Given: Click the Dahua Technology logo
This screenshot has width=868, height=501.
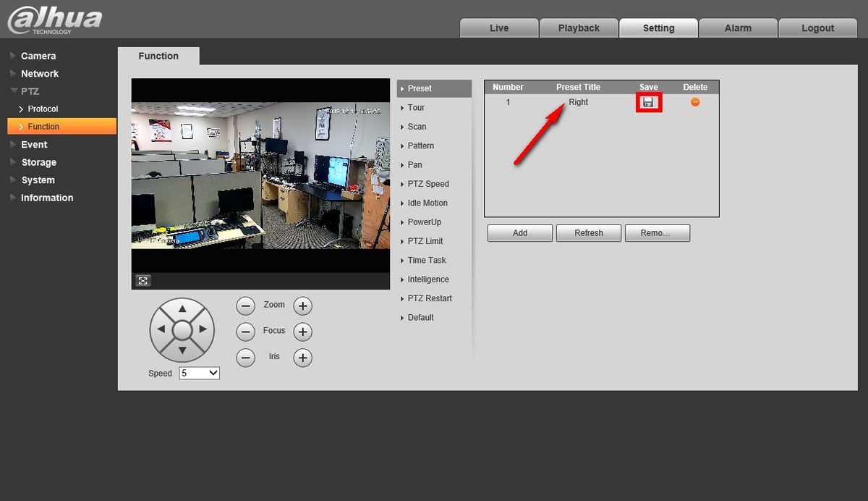Looking at the screenshot, I should (55, 20).
